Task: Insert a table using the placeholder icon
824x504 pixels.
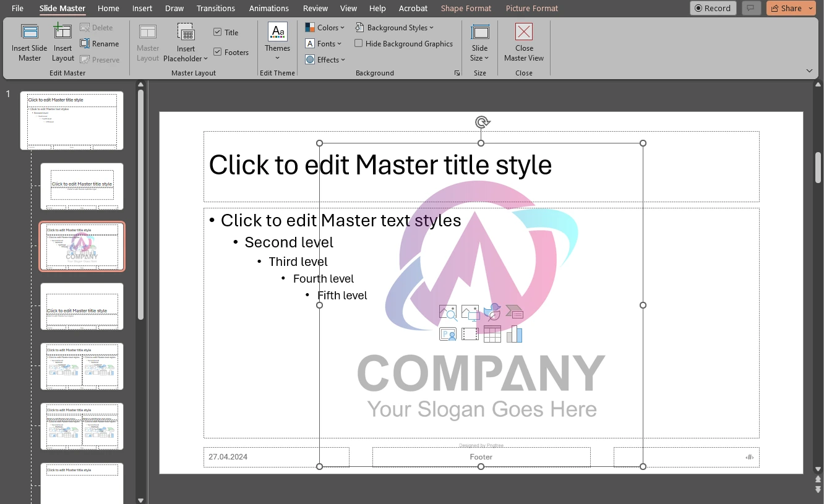Action: 492,334
